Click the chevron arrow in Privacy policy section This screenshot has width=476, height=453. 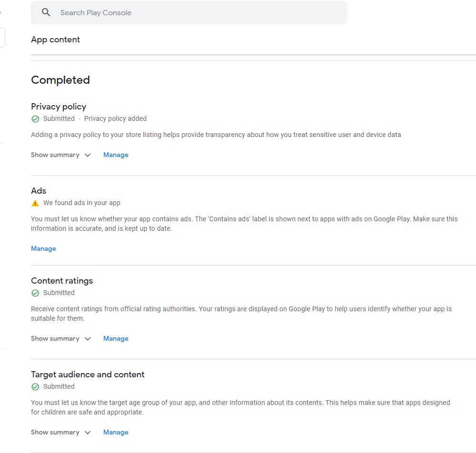pyautogui.click(x=88, y=155)
